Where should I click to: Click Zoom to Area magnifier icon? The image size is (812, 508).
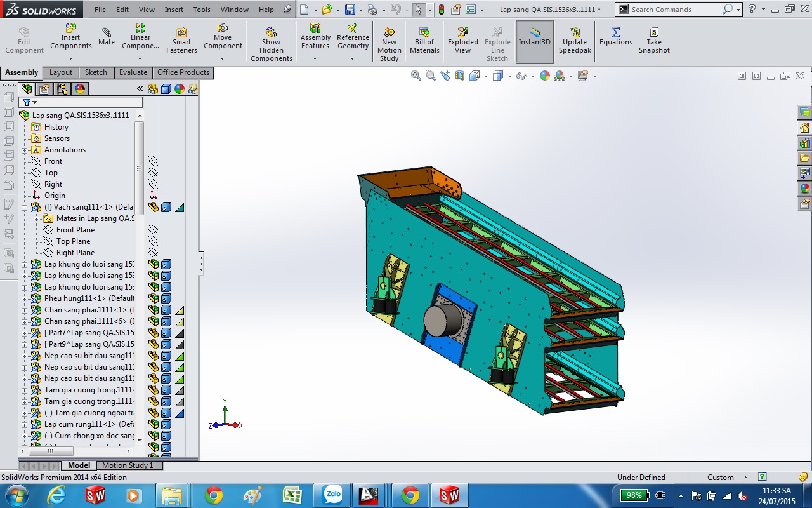(x=431, y=76)
